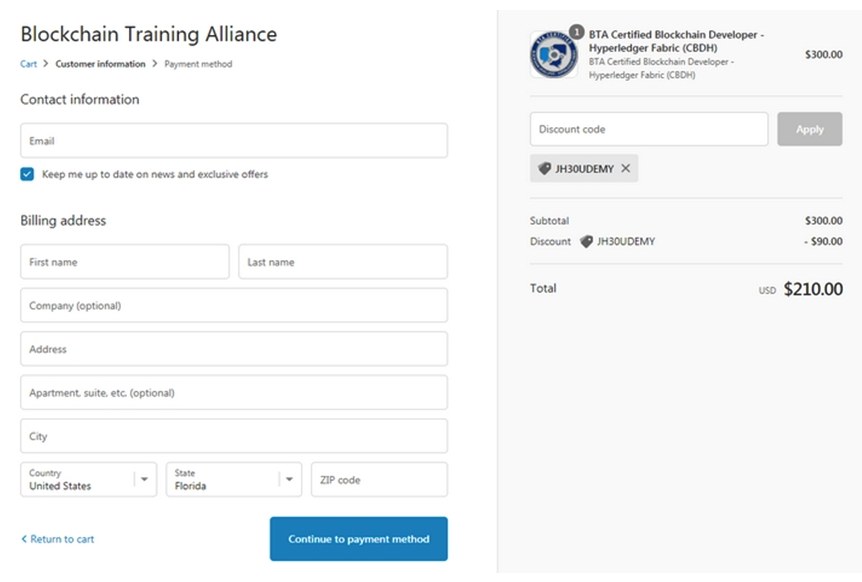Select Payment method breadcrumb
The width and height of the screenshot is (862, 582).
point(198,64)
